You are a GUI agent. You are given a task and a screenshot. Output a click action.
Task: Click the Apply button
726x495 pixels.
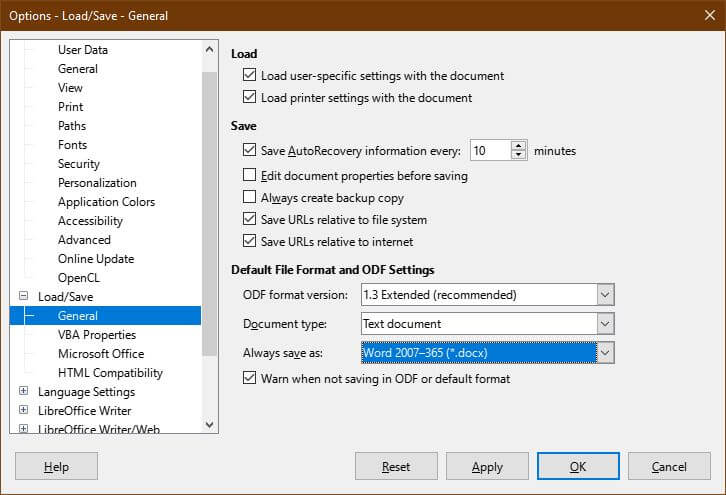pyautogui.click(x=487, y=467)
